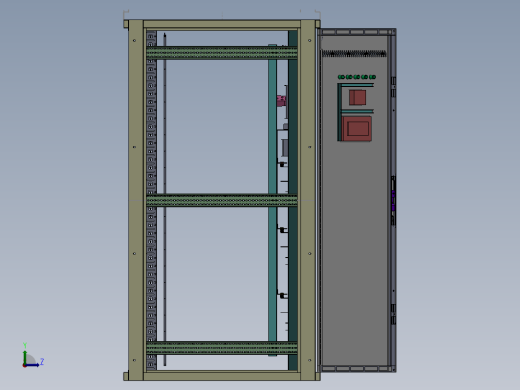This screenshot has width=520, height=390.
Task: Select the large red display panel on door
Action: 357,128
